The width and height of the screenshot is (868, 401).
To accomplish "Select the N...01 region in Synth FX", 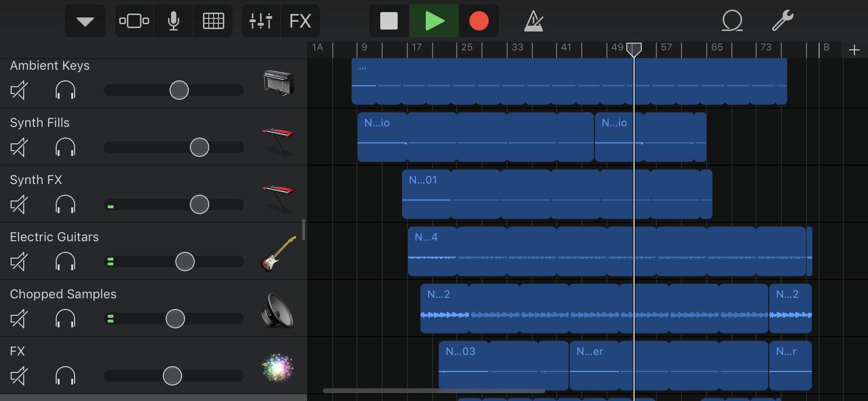I will (x=557, y=194).
